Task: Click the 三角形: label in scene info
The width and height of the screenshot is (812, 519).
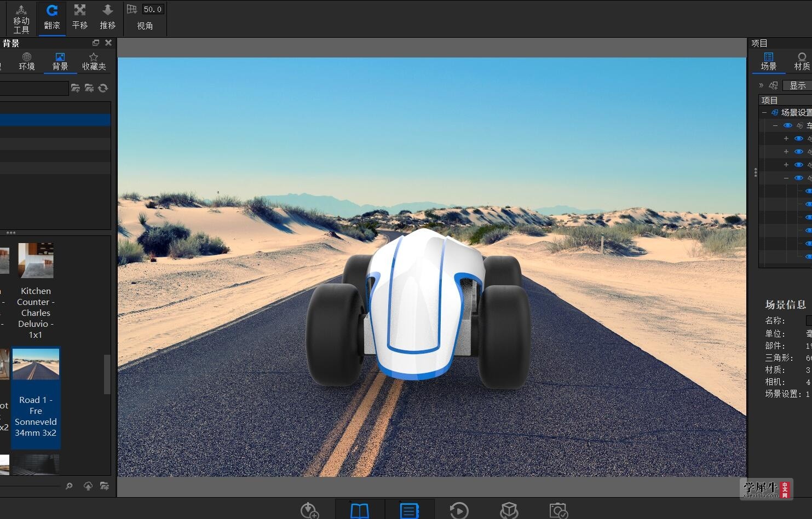Action: pos(779,358)
